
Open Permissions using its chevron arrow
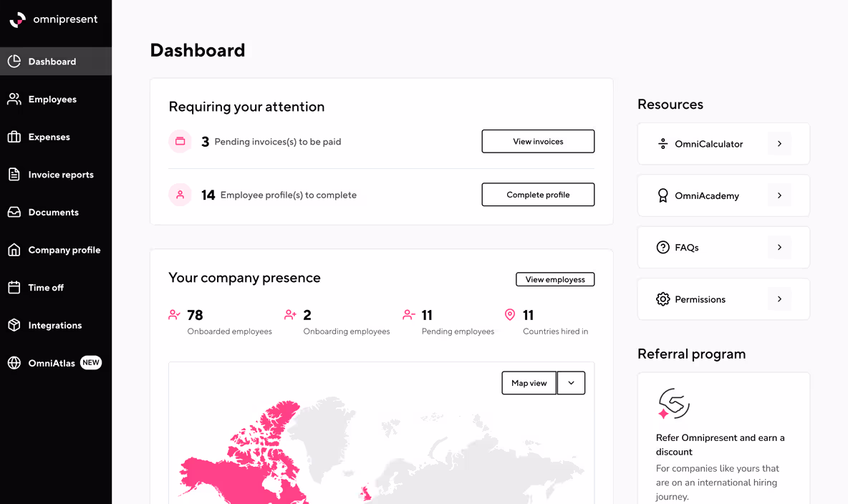(x=779, y=299)
